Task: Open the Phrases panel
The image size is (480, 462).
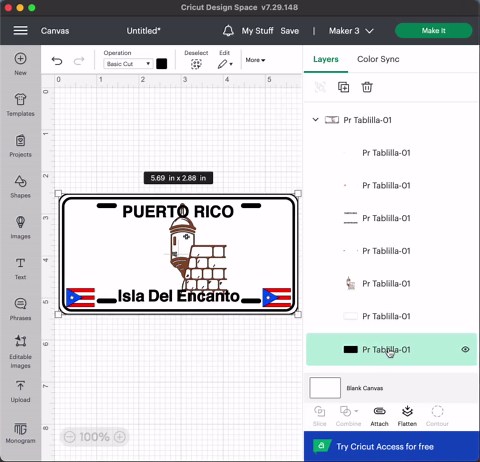Action: [x=20, y=309]
